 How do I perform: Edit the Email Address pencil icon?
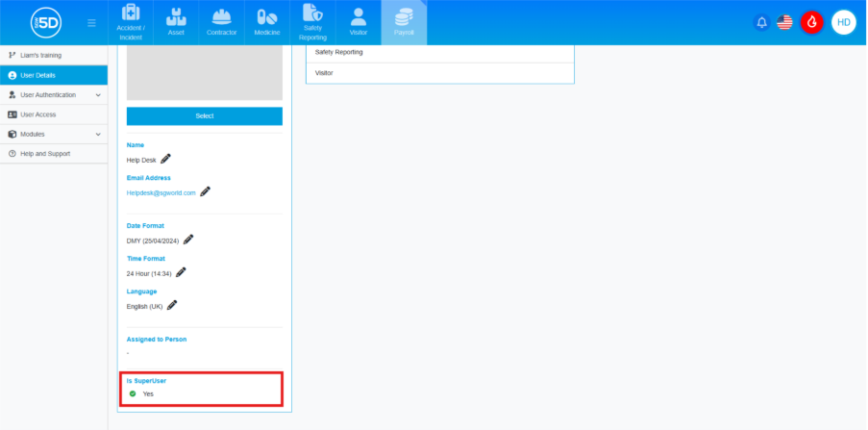pyautogui.click(x=206, y=191)
